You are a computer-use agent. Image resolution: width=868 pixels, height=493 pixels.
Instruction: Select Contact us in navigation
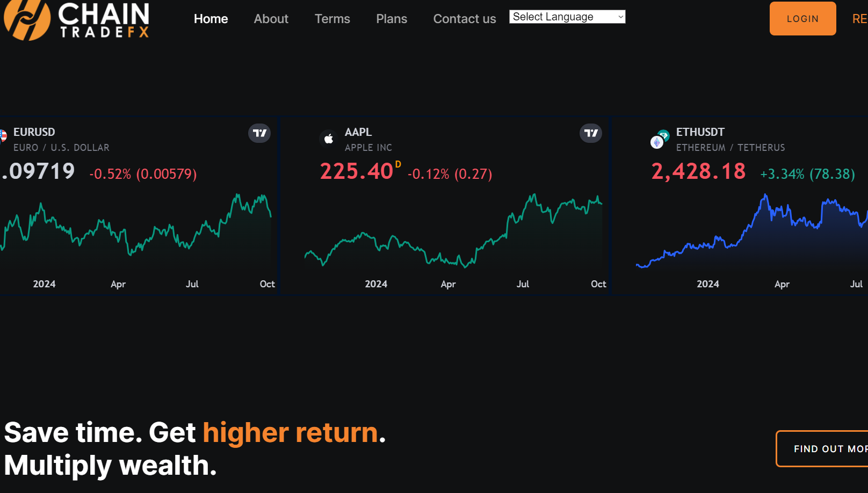tap(465, 19)
